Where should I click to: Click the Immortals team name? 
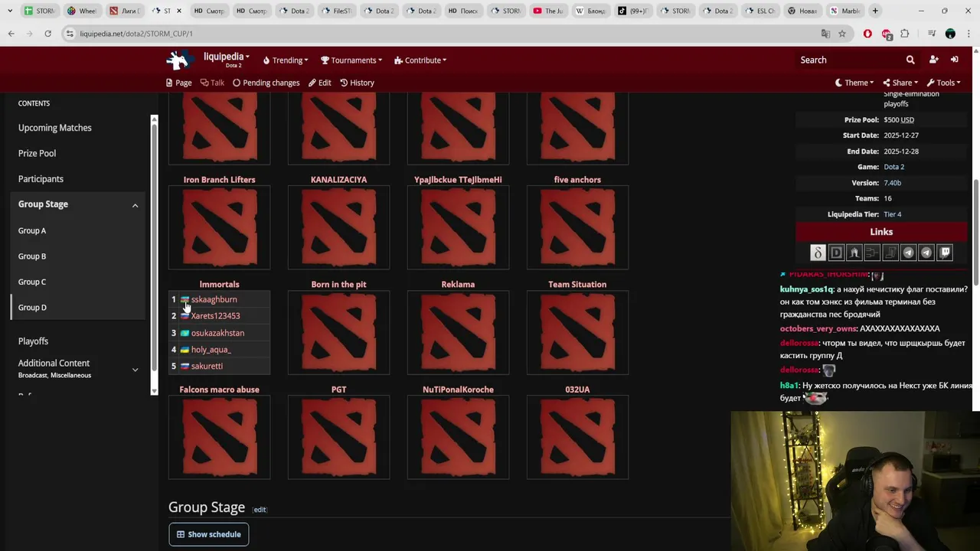(219, 285)
